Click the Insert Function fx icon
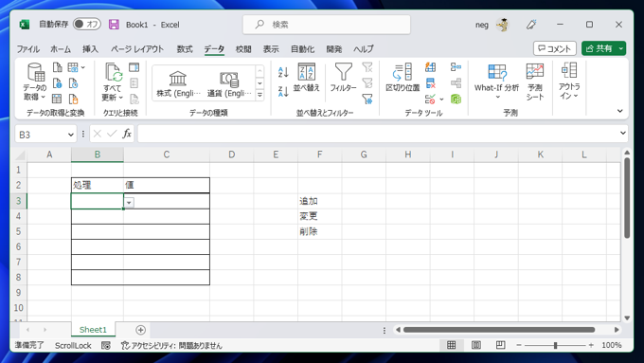 (x=127, y=134)
